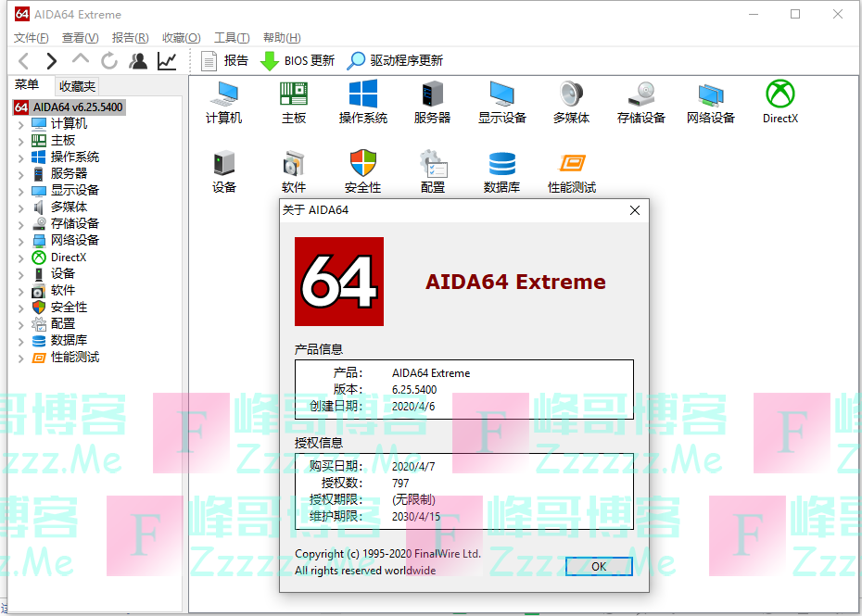This screenshot has height=616, width=862.
Task: Close the 关于 AIDA64 dialog
Action: click(x=635, y=210)
